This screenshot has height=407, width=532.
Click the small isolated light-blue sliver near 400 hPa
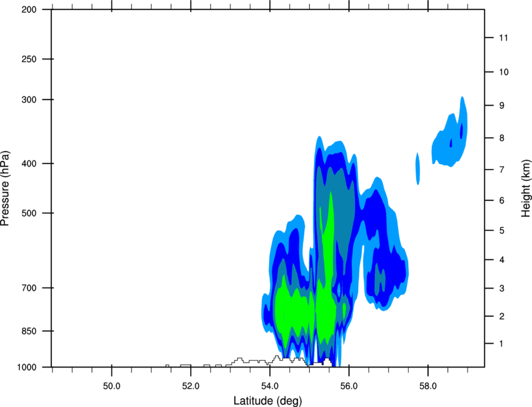click(418, 168)
